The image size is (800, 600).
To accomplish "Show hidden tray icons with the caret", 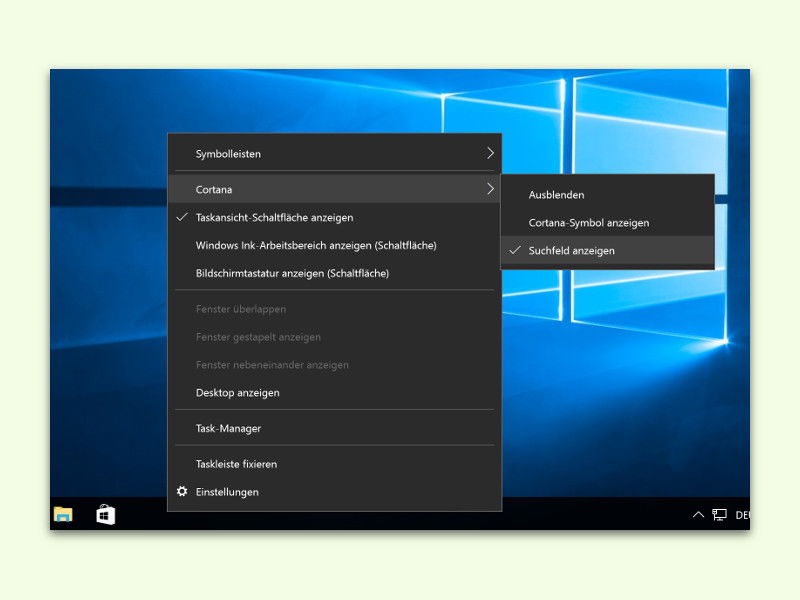I will point(698,515).
